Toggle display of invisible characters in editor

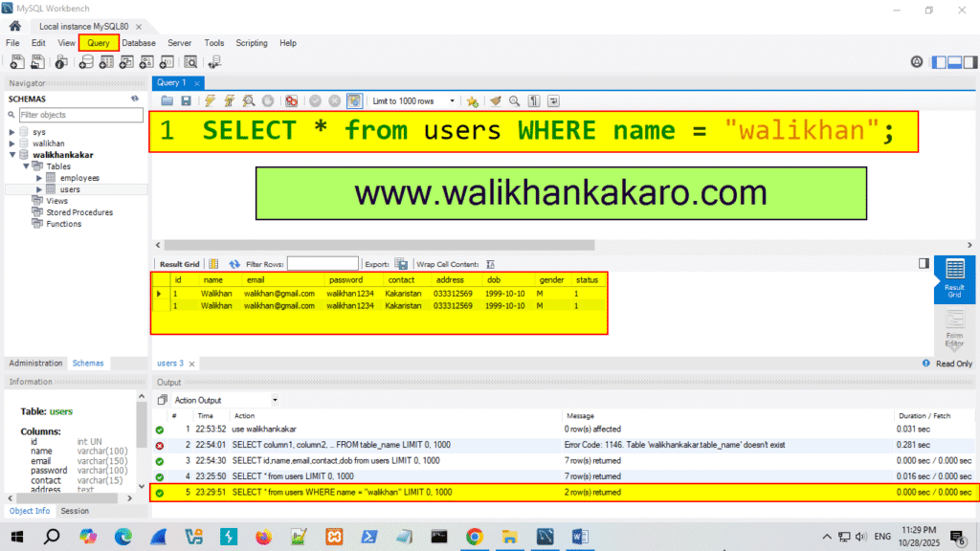(534, 100)
